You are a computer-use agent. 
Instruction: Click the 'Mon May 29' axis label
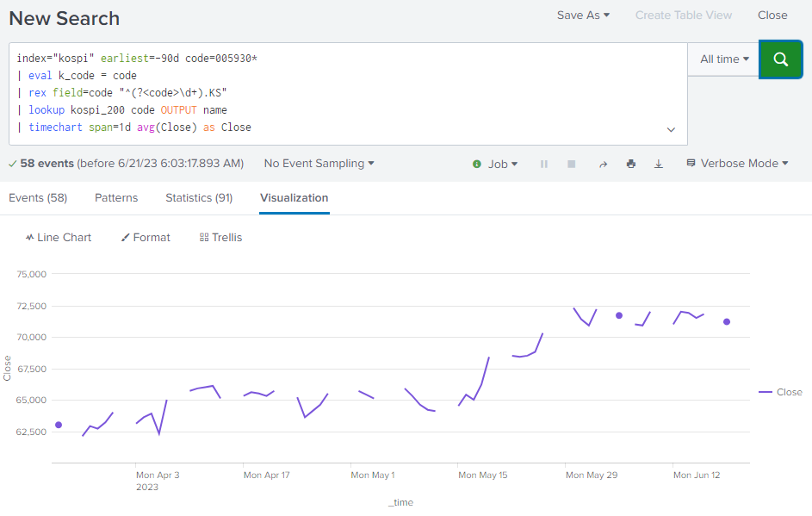click(x=592, y=475)
